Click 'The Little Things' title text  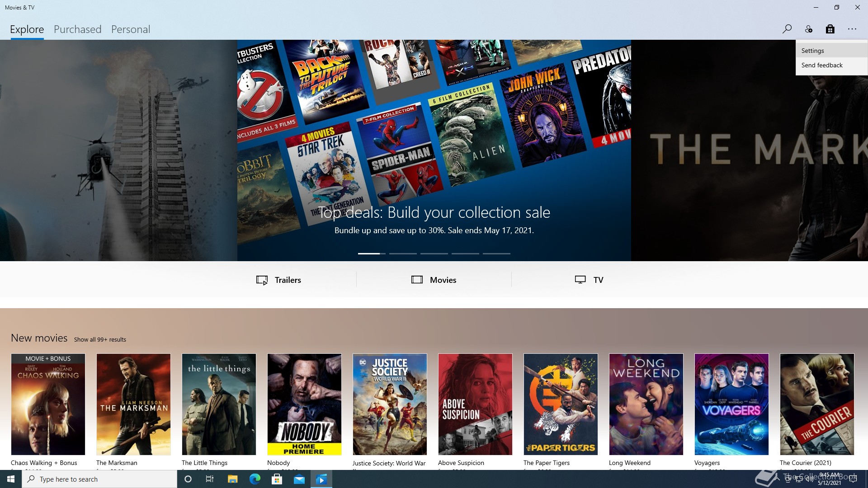point(204,463)
